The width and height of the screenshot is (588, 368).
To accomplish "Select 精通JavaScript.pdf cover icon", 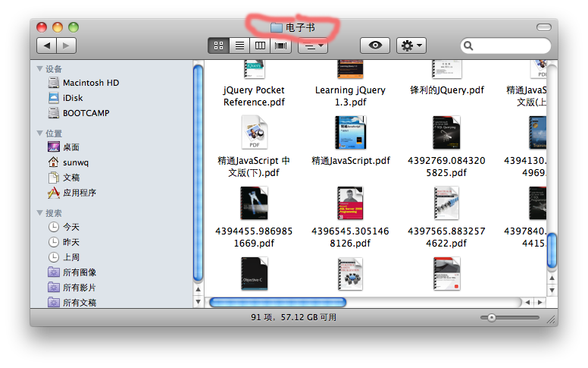I will (350, 133).
